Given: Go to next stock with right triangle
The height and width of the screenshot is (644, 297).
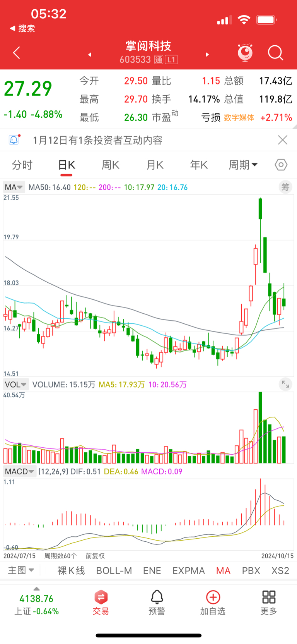Looking at the screenshot, I should (x=207, y=55).
